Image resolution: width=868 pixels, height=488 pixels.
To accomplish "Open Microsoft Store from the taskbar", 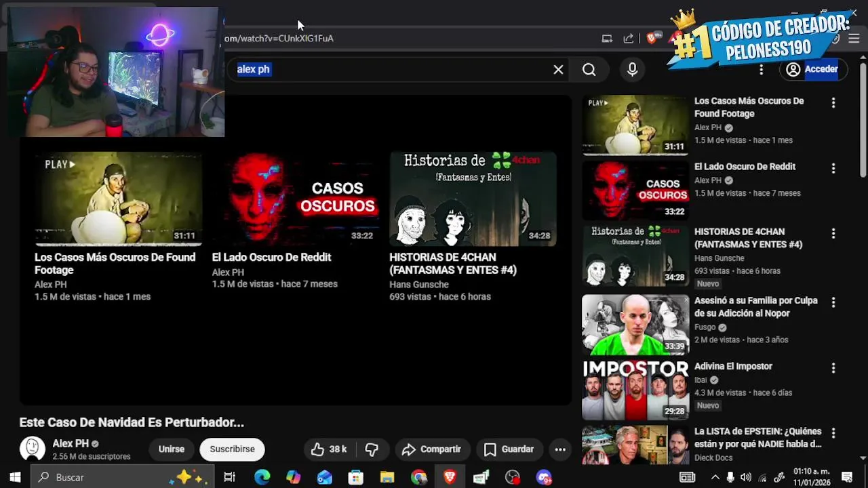I will click(356, 477).
